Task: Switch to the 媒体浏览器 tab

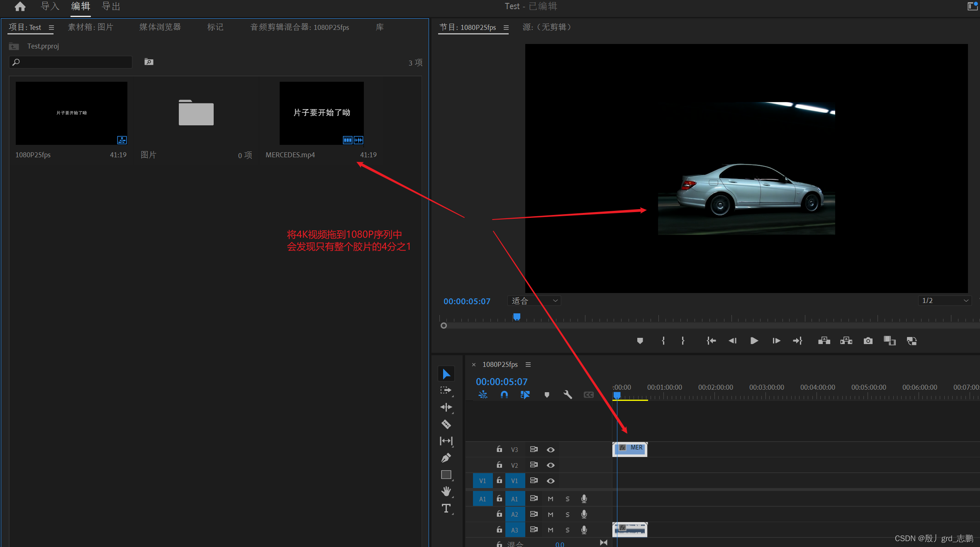Action: click(160, 27)
